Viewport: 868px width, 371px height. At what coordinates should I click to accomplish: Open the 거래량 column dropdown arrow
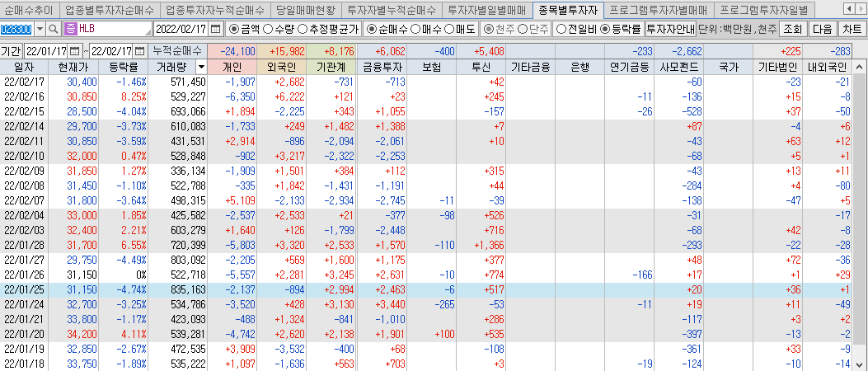pos(201,68)
